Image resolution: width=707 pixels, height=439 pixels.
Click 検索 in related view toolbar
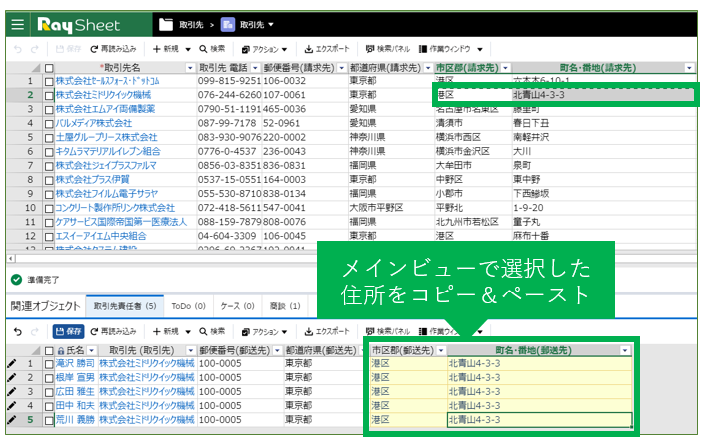212,332
